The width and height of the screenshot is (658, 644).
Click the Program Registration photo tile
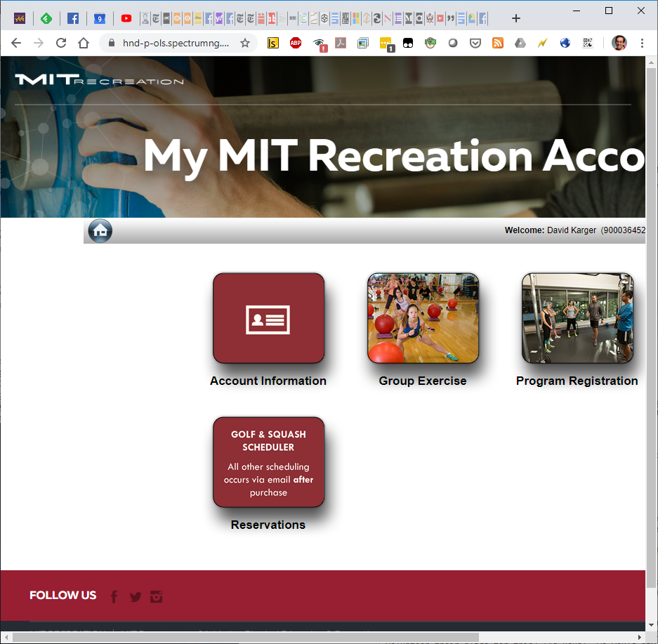577,318
